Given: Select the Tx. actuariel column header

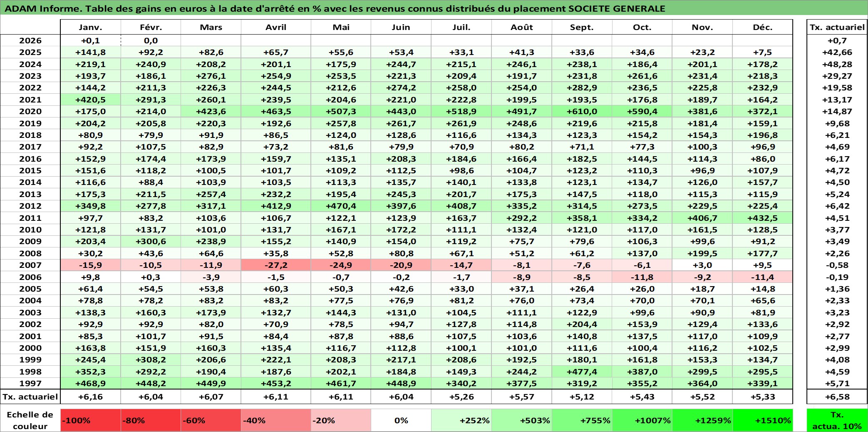Looking at the screenshot, I should [837, 27].
